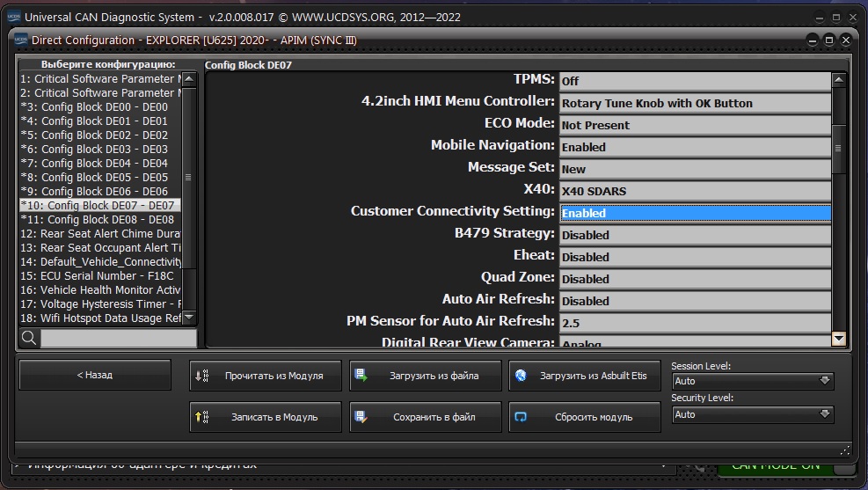Click in the configuration search field
Screen dimensions: 868x490
coord(118,338)
